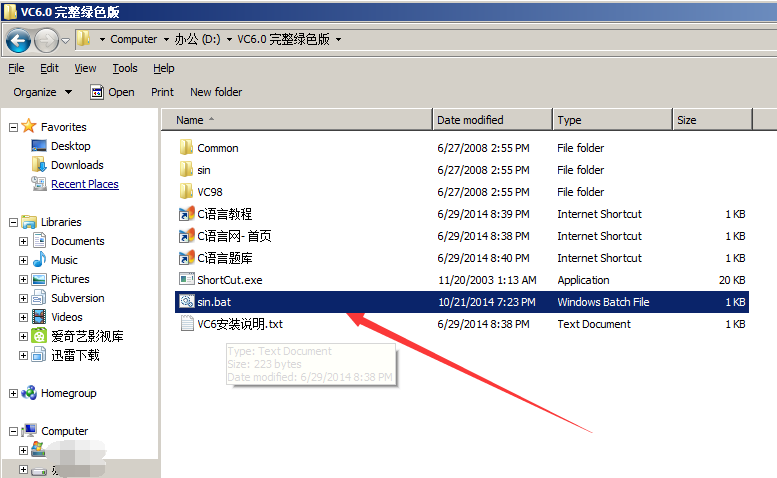The width and height of the screenshot is (777, 478).
Task: Click the VC6安装说明.txt text file icon
Action: [186, 324]
